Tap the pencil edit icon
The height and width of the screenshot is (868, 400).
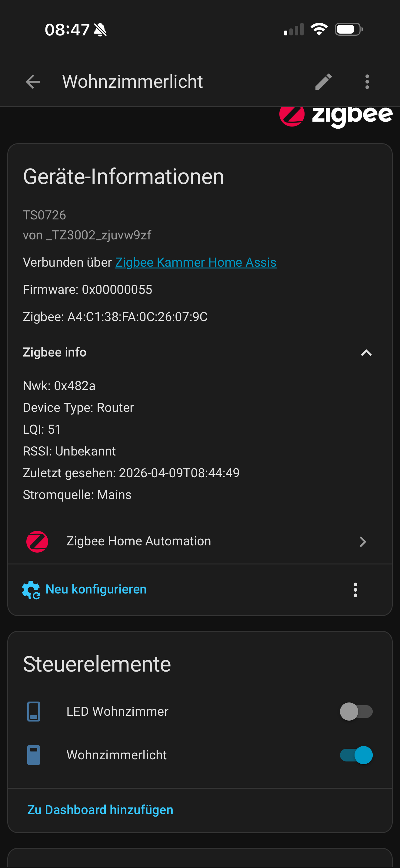pos(323,82)
